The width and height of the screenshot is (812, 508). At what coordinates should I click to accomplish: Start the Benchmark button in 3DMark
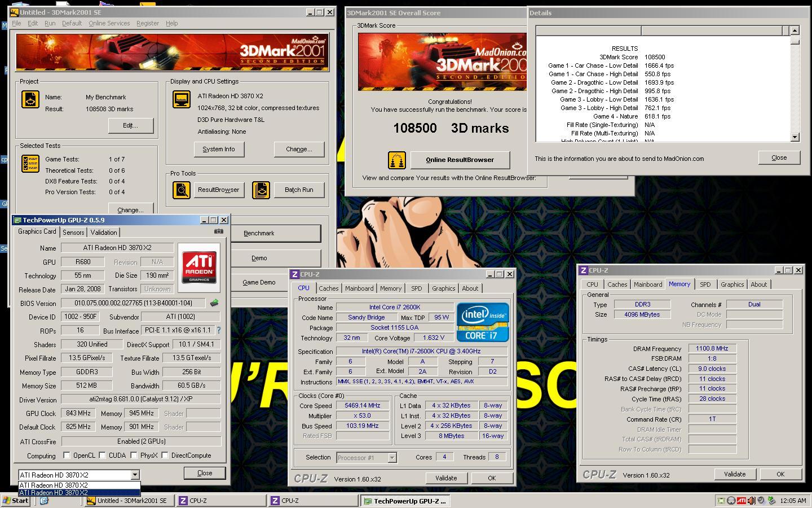coord(275,233)
